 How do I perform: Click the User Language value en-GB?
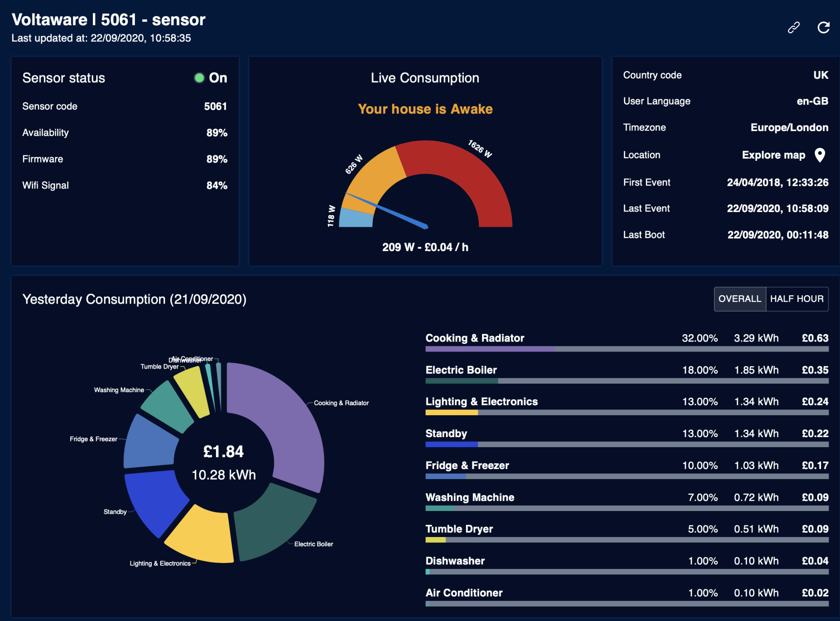tap(813, 101)
